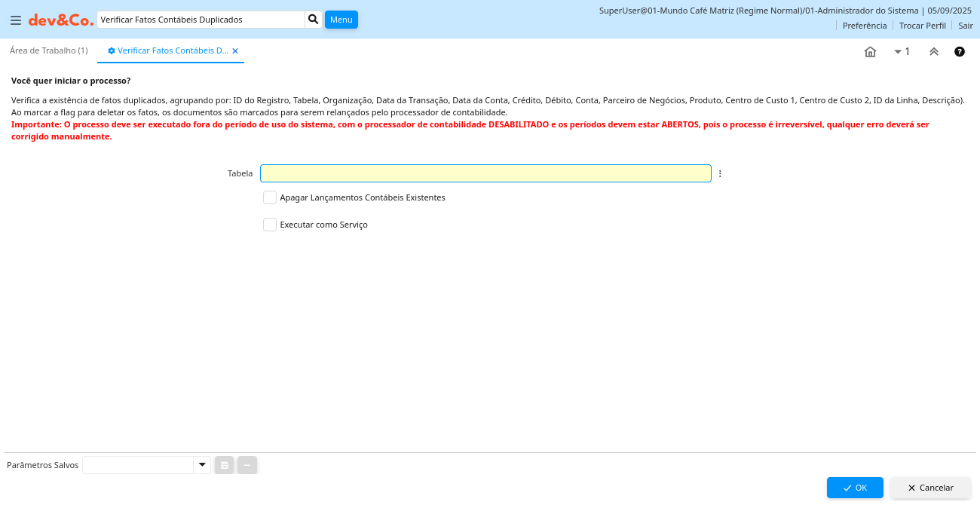This screenshot has height=508, width=980.
Task: Click the search magnifier icon
Action: [314, 20]
